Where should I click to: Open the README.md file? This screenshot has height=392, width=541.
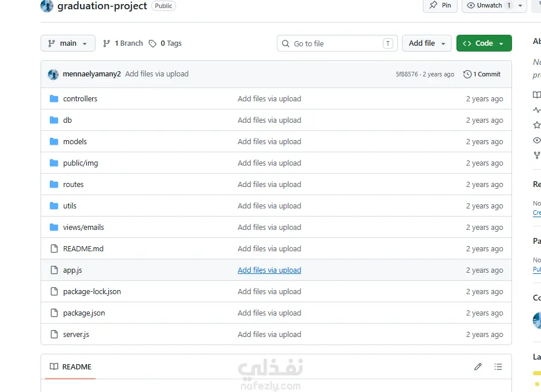[83, 248]
